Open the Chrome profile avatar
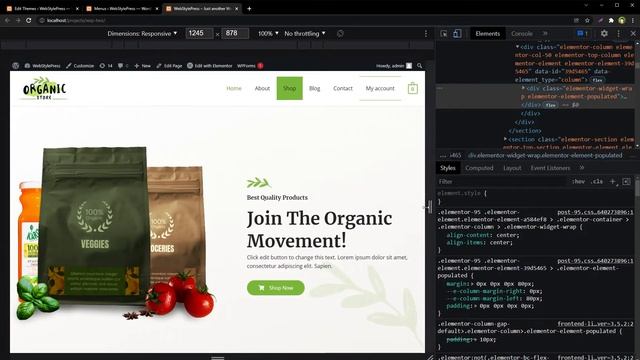640x360 pixels. point(622,20)
